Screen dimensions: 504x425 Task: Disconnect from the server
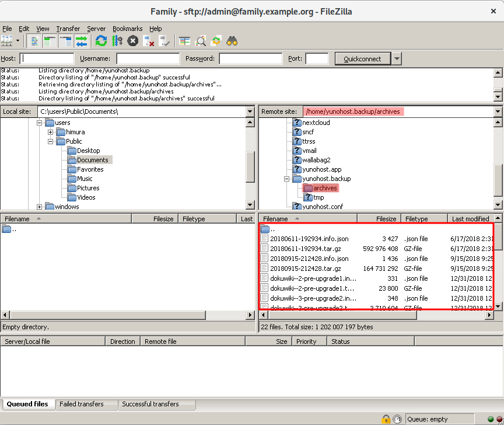click(x=147, y=41)
